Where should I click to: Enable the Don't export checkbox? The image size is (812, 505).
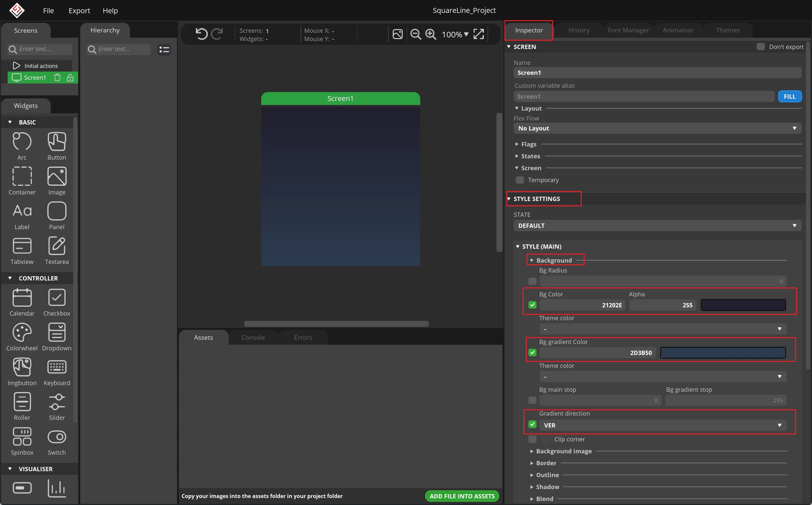pyautogui.click(x=761, y=47)
